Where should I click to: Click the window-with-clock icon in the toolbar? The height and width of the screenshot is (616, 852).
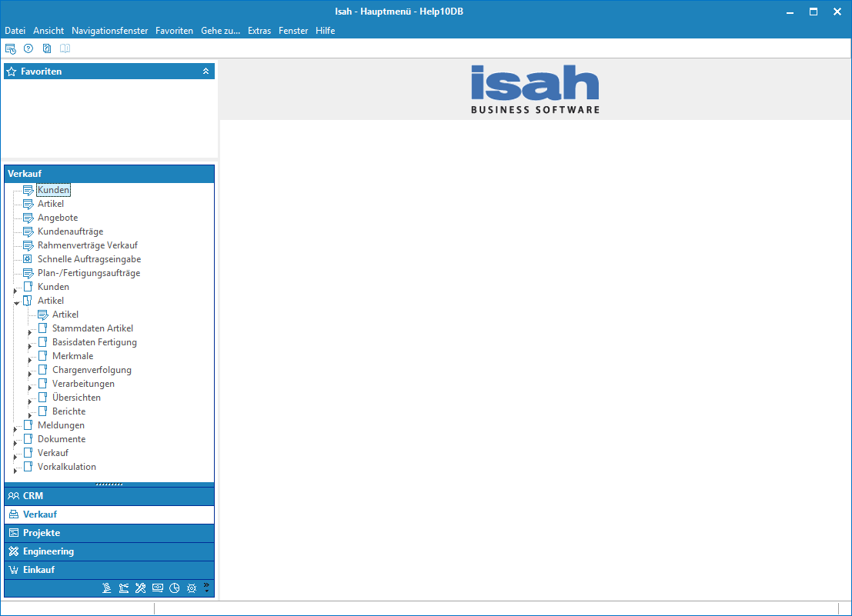(x=10, y=49)
